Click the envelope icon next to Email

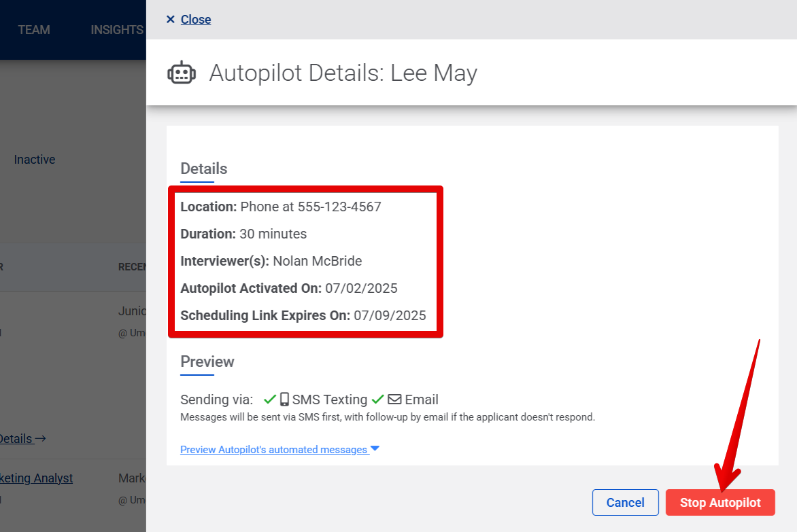(395, 399)
